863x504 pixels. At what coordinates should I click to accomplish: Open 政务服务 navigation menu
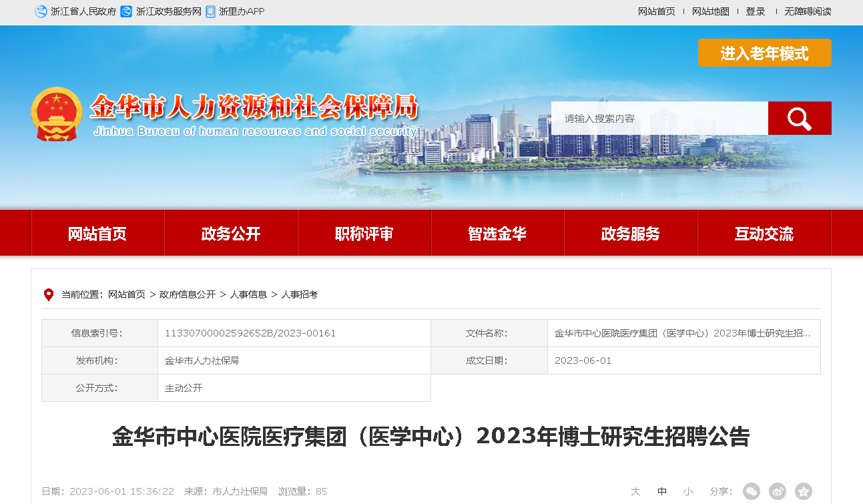pyautogui.click(x=631, y=234)
